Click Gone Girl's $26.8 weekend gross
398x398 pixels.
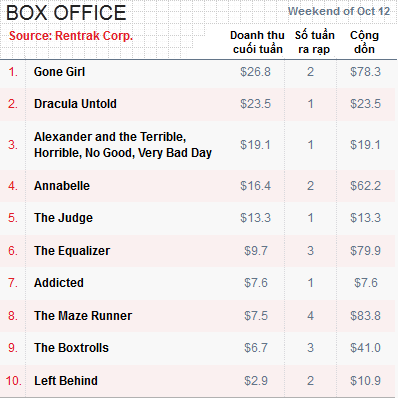(x=255, y=72)
